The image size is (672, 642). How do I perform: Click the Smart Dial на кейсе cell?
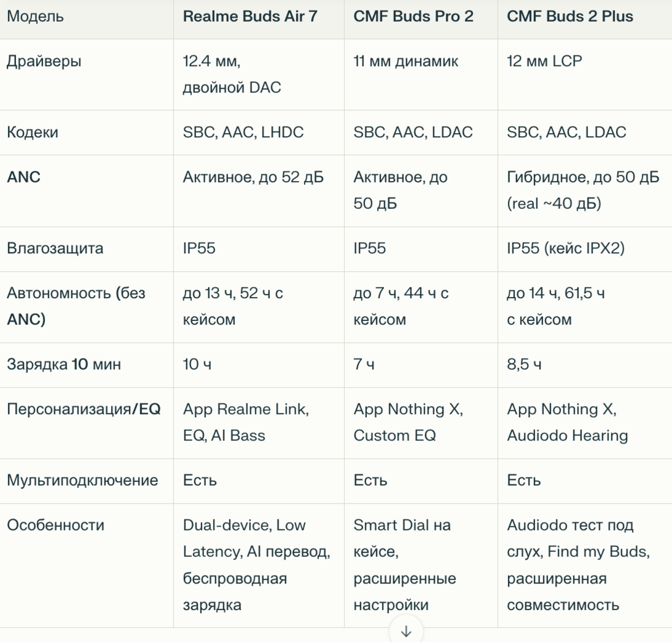tap(404, 565)
